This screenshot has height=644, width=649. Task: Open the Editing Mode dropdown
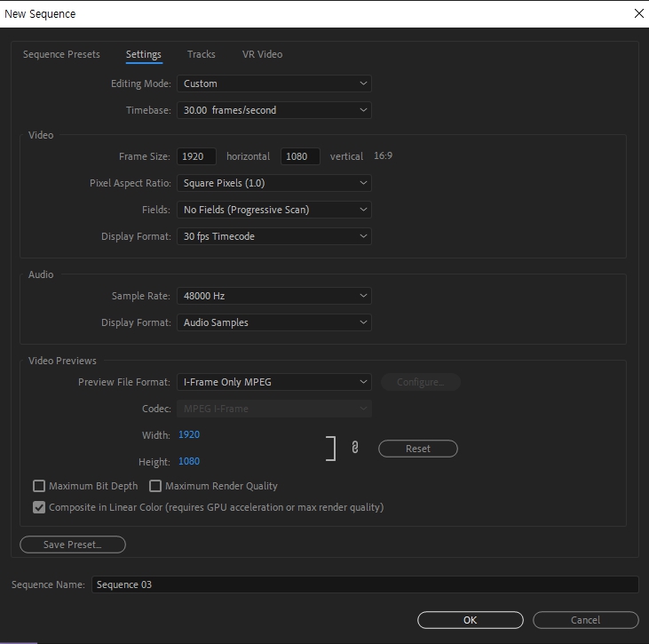pyautogui.click(x=274, y=83)
